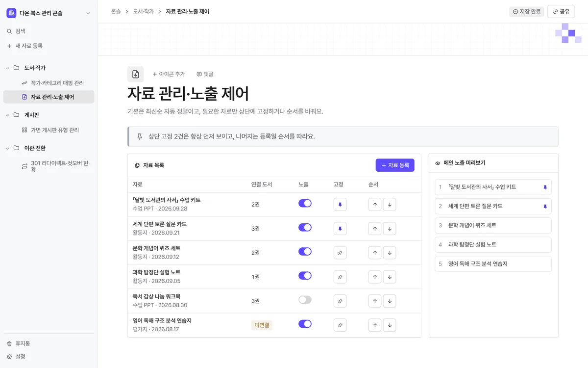Screen dimensions: 588x368
Task: Collapse the 이관·전환 folder chevron
Action: tap(7, 148)
